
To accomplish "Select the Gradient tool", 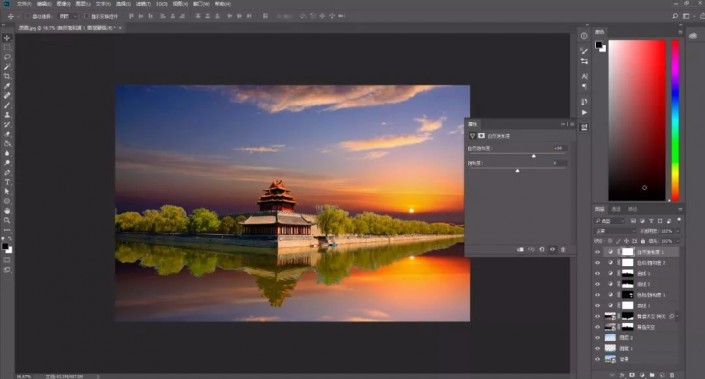I will pos(7,143).
